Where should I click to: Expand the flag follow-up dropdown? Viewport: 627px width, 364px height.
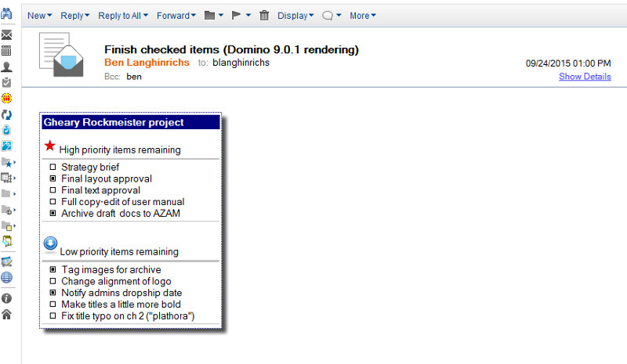242,16
